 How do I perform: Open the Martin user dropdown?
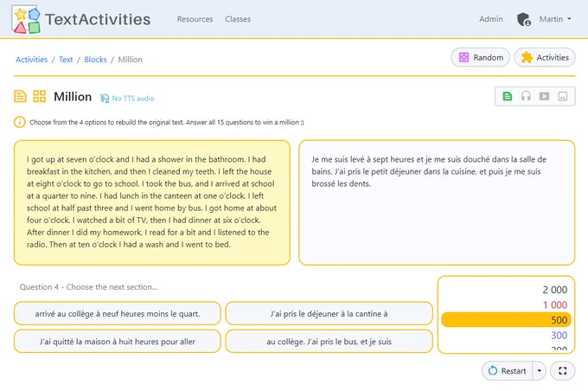[x=555, y=19]
